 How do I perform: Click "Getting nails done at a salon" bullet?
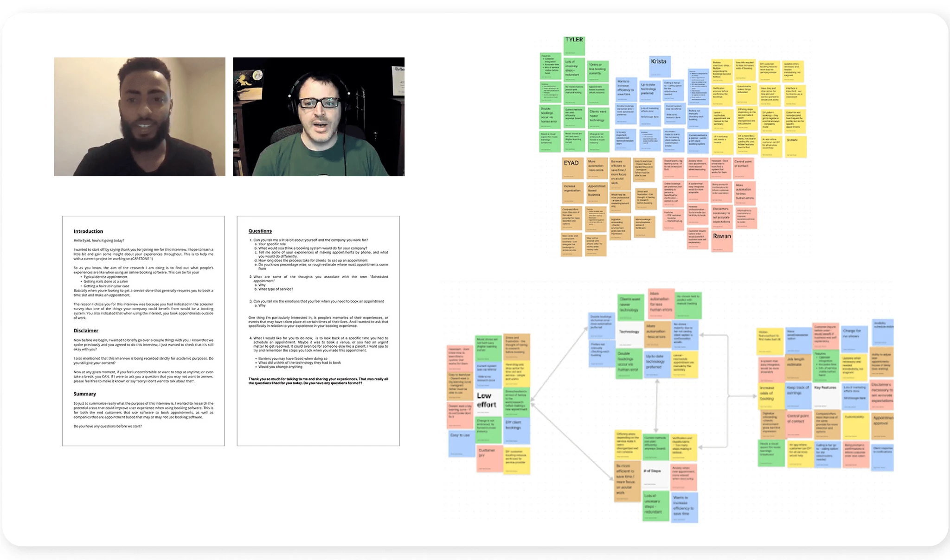click(x=105, y=281)
